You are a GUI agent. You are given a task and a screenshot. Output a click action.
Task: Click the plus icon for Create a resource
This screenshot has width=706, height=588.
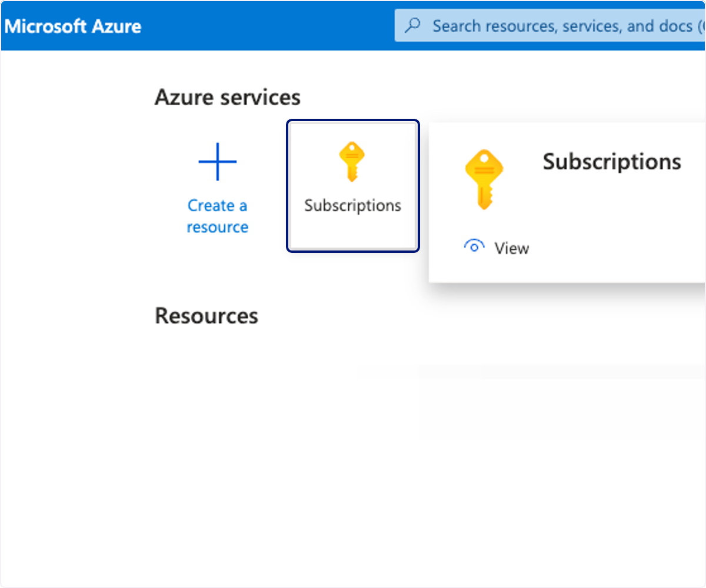[218, 162]
